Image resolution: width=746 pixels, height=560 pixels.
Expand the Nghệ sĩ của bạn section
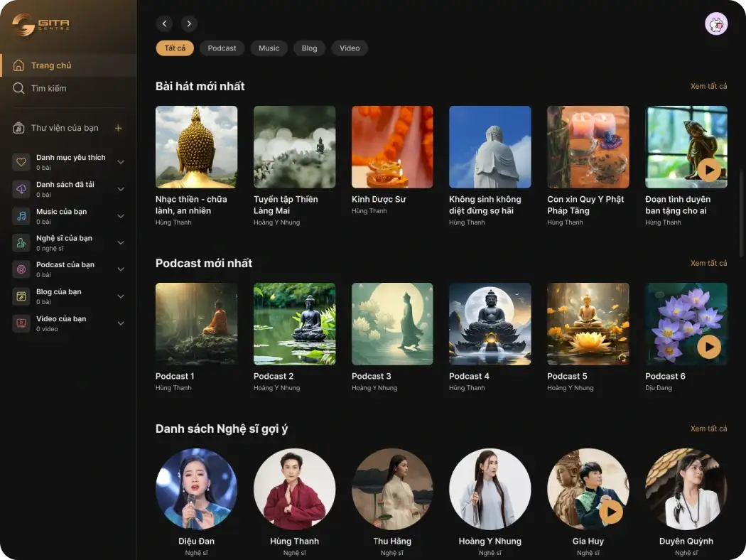(x=121, y=242)
